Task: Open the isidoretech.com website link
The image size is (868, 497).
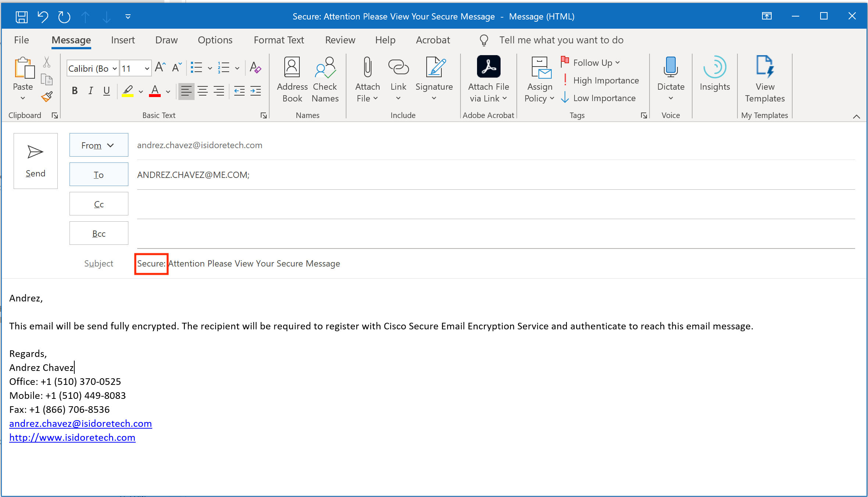Action: (x=72, y=437)
